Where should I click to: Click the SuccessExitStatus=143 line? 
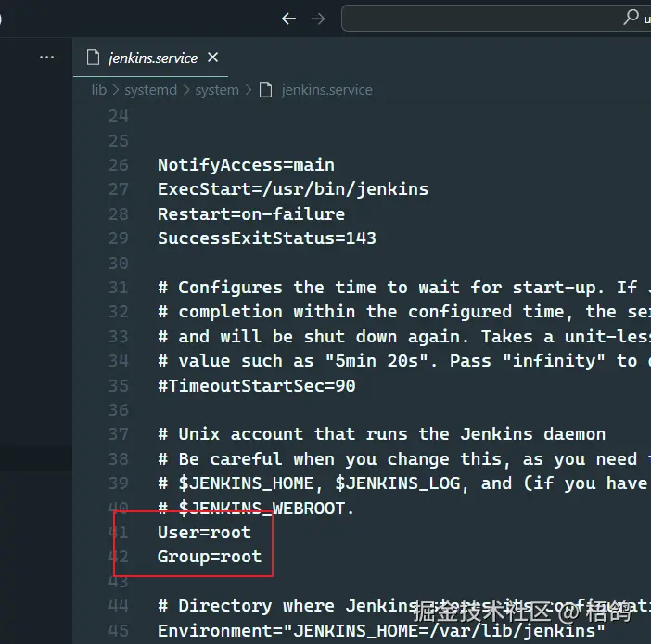pyautogui.click(x=267, y=238)
